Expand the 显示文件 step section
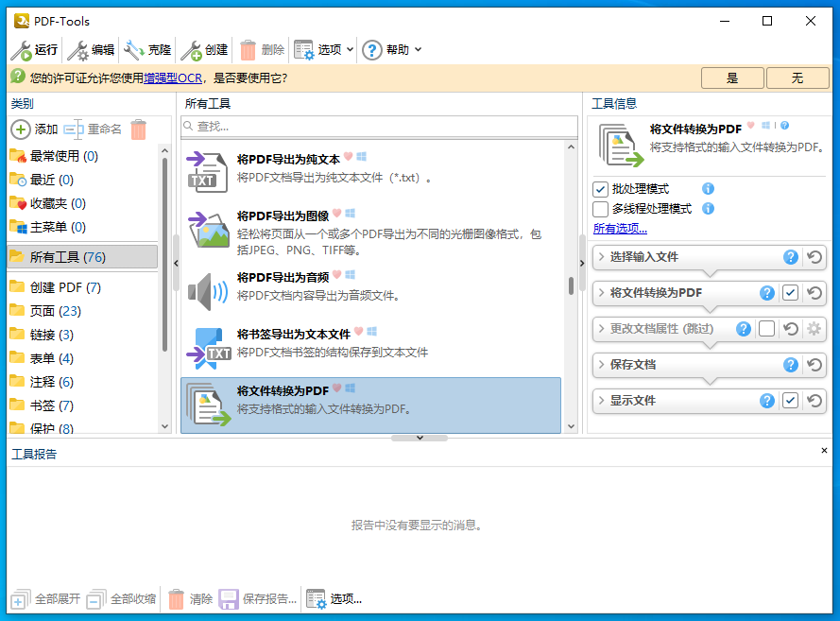 pos(601,401)
